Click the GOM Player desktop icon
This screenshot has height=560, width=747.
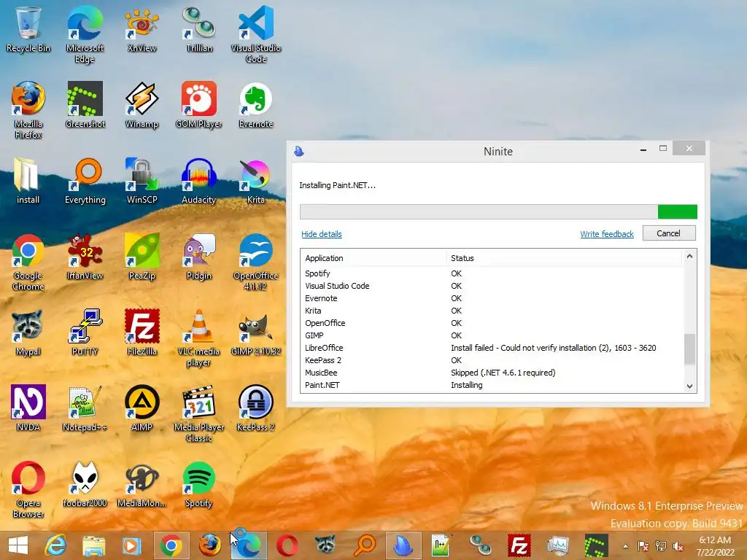coord(198,105)
